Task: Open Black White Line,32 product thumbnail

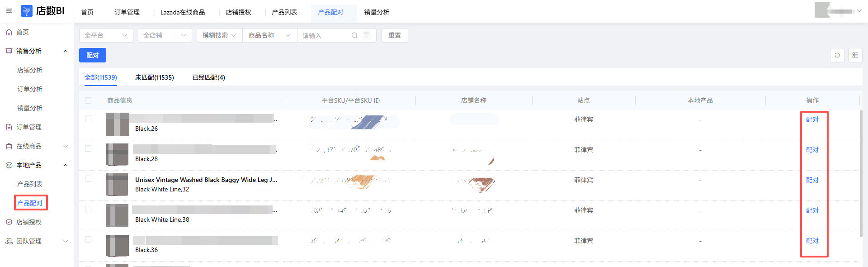Action: click(118, 185)
